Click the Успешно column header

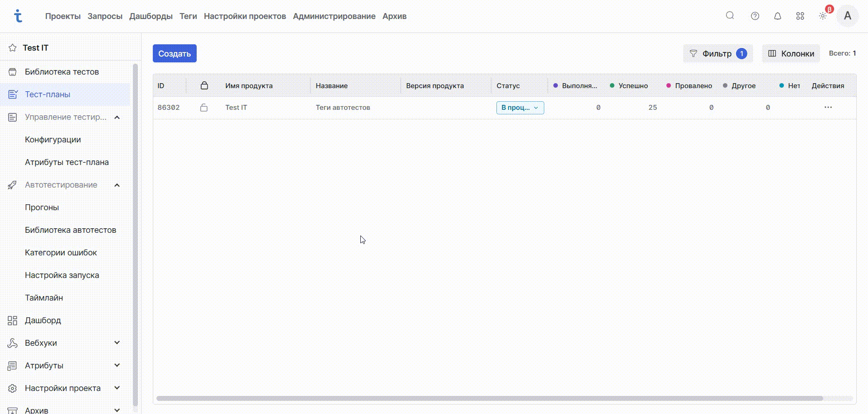click(x=633, y=86)
